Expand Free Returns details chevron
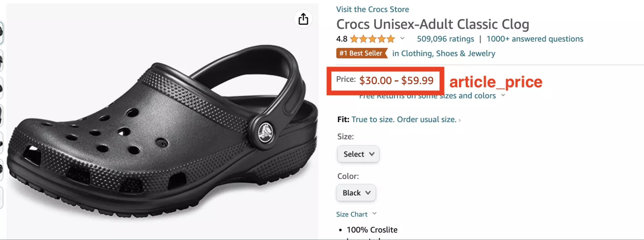Viewport: 644px width, 240px height. [504, 96]
